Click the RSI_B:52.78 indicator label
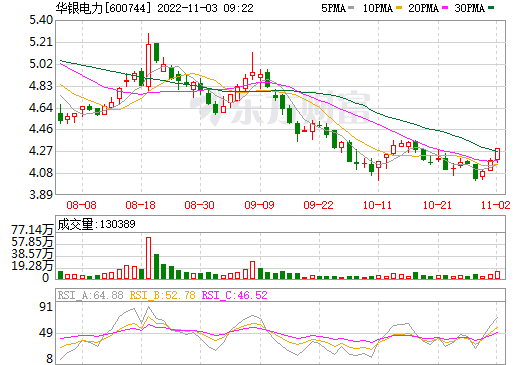Screen dimensions: 520x365 click(162, 295)
